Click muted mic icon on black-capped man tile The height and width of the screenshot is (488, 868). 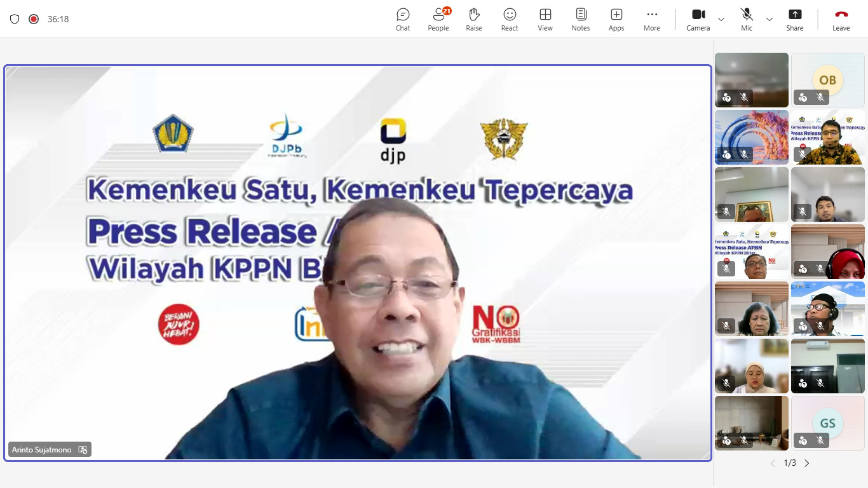coord(820,326)
